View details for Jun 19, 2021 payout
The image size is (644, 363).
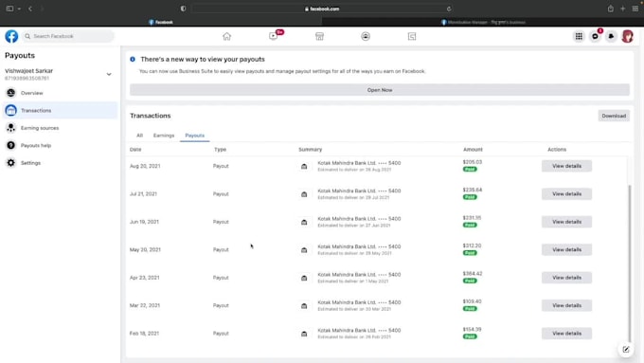[x=566, y=222]
